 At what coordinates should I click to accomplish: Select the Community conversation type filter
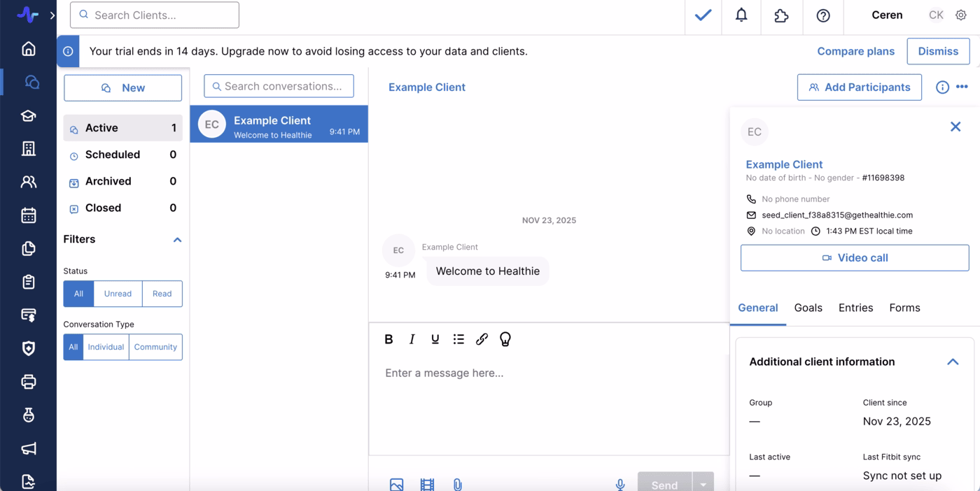tap(155, 347)
